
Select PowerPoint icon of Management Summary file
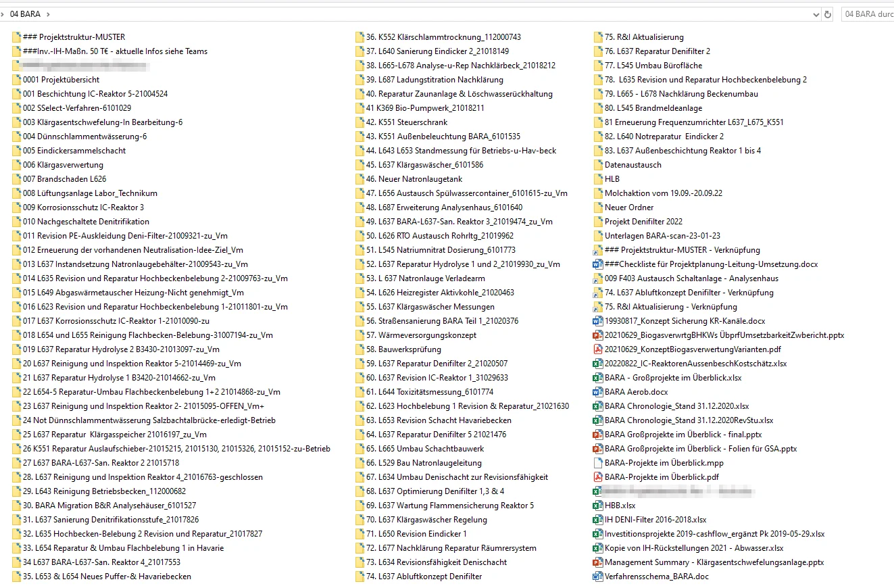pos(597,562)
